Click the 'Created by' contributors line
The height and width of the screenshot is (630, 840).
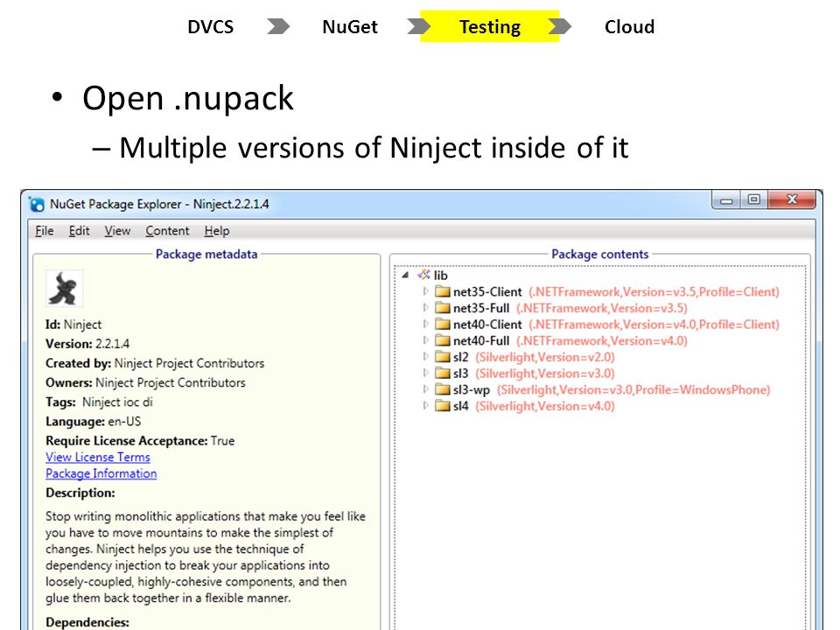[x=155, y=363]
